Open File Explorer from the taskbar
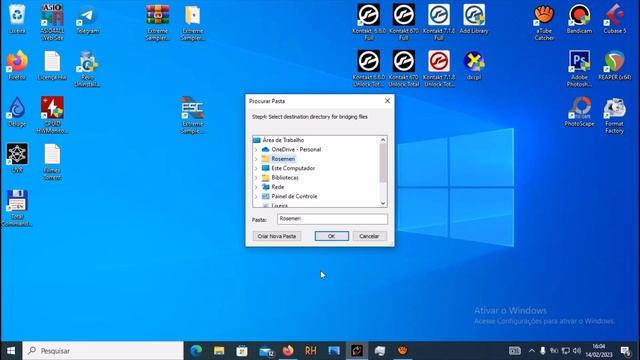 tap(219, 351)
